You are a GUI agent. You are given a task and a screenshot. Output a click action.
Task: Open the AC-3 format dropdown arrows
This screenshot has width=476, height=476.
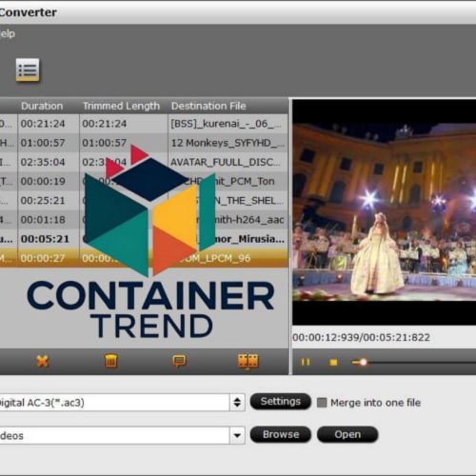[237, 403]
